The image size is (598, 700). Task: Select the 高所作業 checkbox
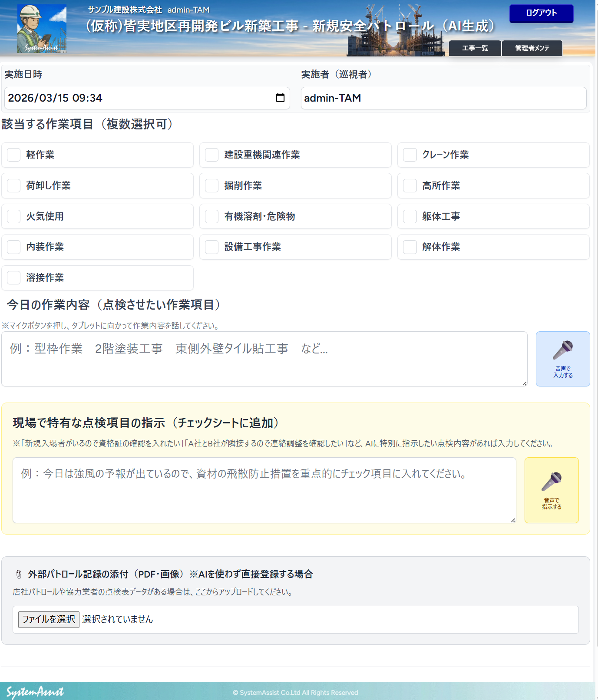(x=410, y=186)
